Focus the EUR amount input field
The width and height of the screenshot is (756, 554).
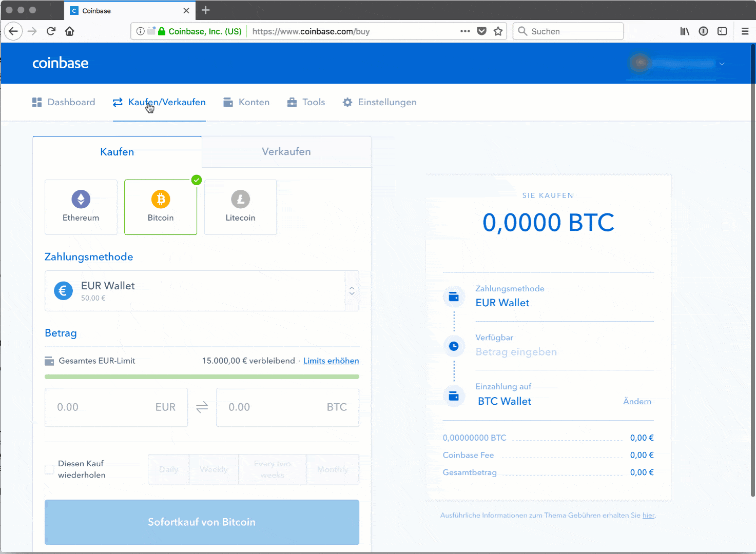click(116, 407)
